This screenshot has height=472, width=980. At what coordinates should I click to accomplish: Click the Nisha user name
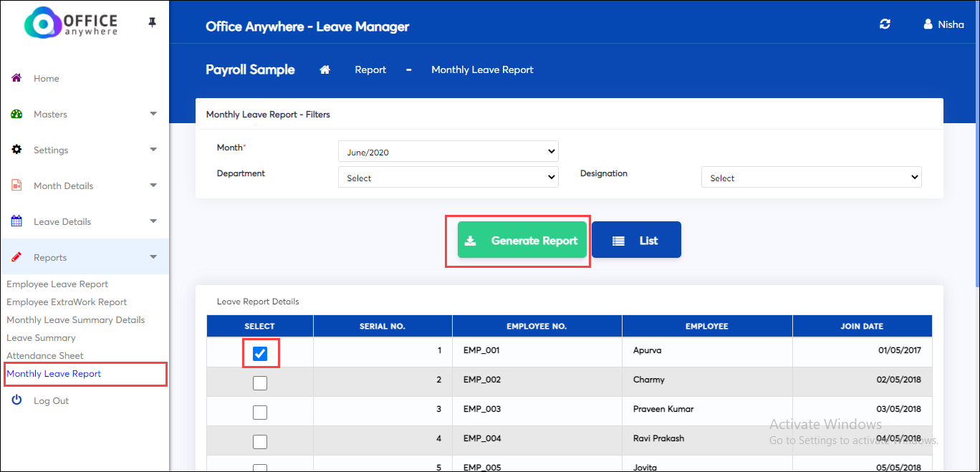951,24
